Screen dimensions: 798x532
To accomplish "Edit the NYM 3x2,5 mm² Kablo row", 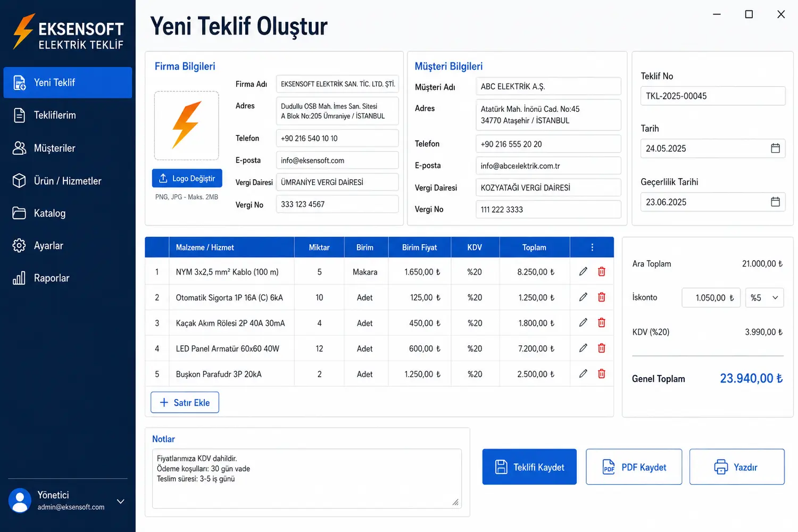I will click(583, 271).
